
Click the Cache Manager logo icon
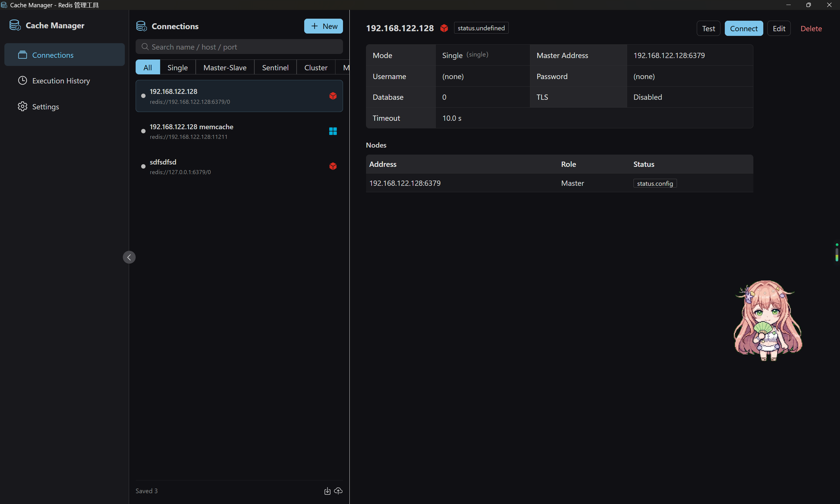15,25
